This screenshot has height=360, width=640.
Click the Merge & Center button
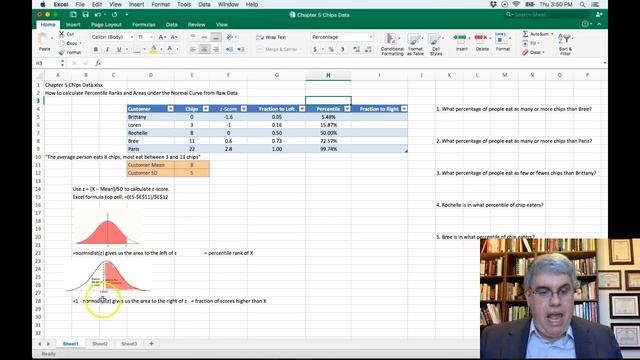click(x=278, y=49)
